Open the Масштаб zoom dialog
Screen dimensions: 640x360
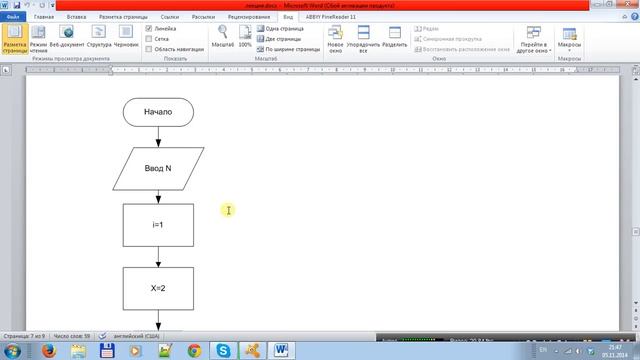pos(222,37)
